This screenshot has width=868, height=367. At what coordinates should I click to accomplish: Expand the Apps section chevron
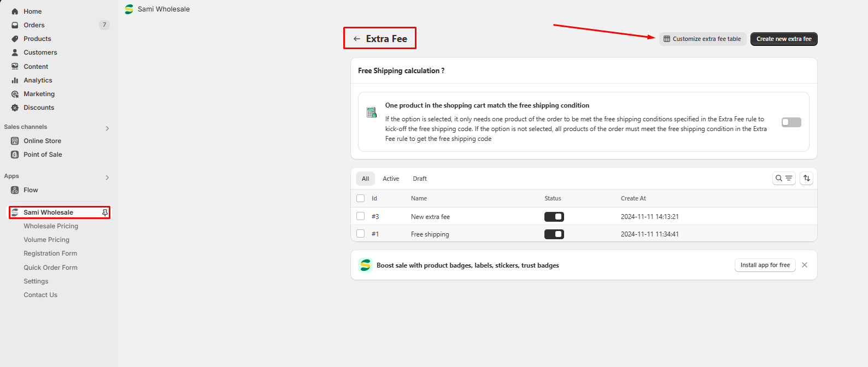pyautogui.click(x=107, y=177)
